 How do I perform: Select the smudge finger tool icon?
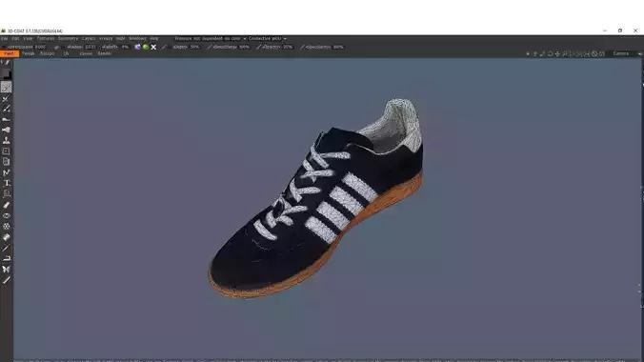pos(6,119)
